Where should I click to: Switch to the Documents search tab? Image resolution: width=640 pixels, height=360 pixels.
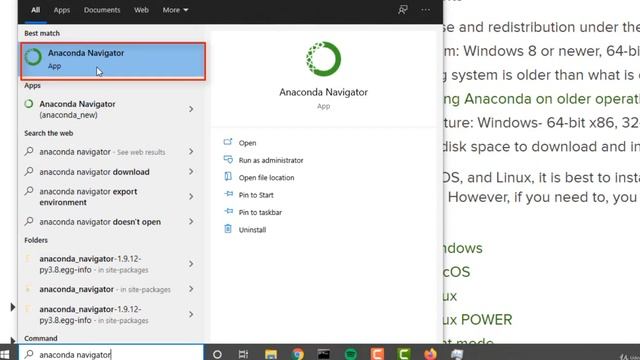pos(102,10)
